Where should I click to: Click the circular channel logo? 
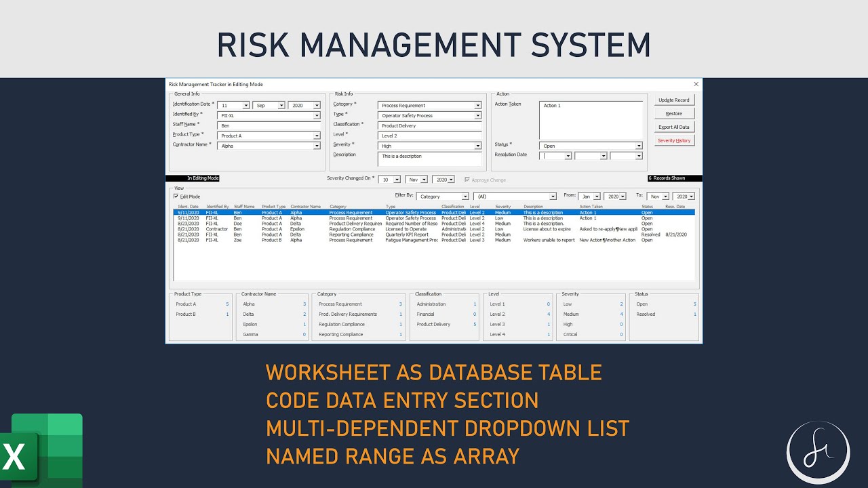pos(818,453)
